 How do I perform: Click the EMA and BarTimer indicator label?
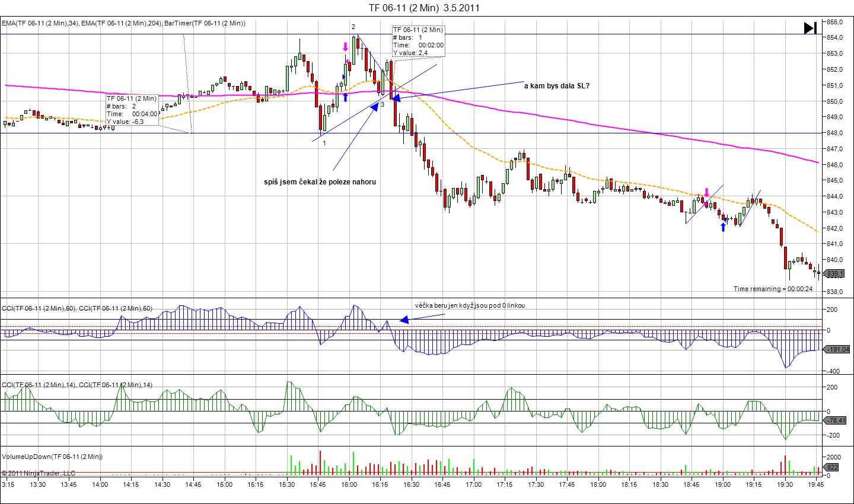coord(123,23)
